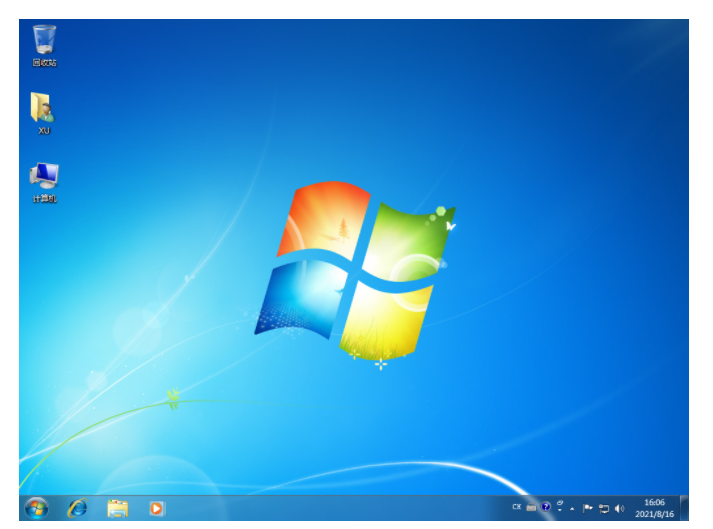Open Action Center flag icon
Viewport: 713px width, 529px height.
tap(588, 508)
